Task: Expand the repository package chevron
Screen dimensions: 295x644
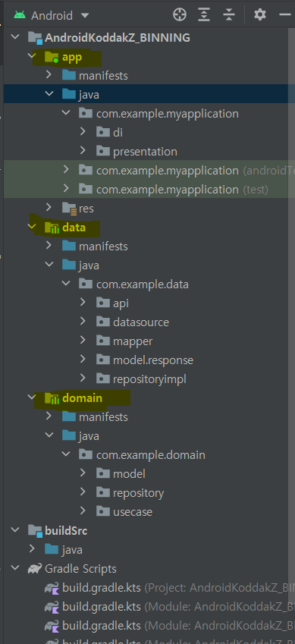Action: click(x=83, y=492)
